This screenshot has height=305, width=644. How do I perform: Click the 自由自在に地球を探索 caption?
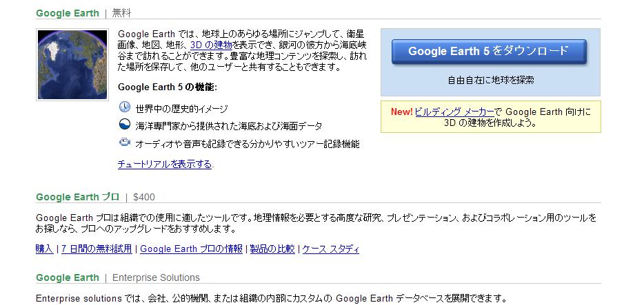tap(490, 80)
